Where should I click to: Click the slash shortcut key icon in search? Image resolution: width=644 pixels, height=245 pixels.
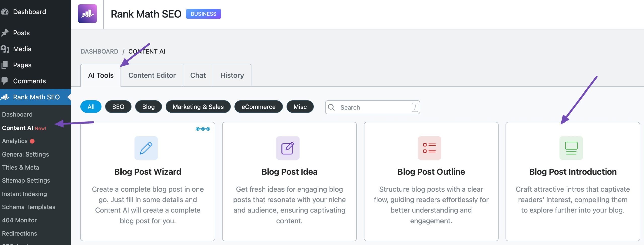[415, 107]
